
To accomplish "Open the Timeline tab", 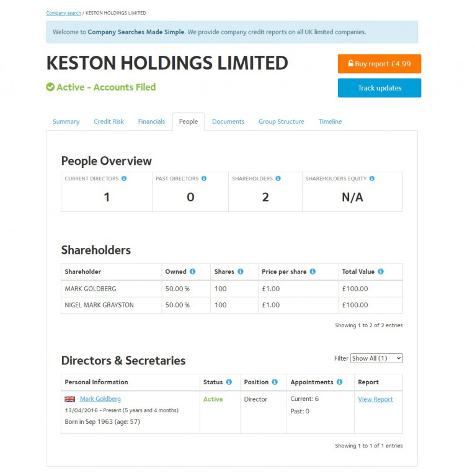I will [330, 121].
